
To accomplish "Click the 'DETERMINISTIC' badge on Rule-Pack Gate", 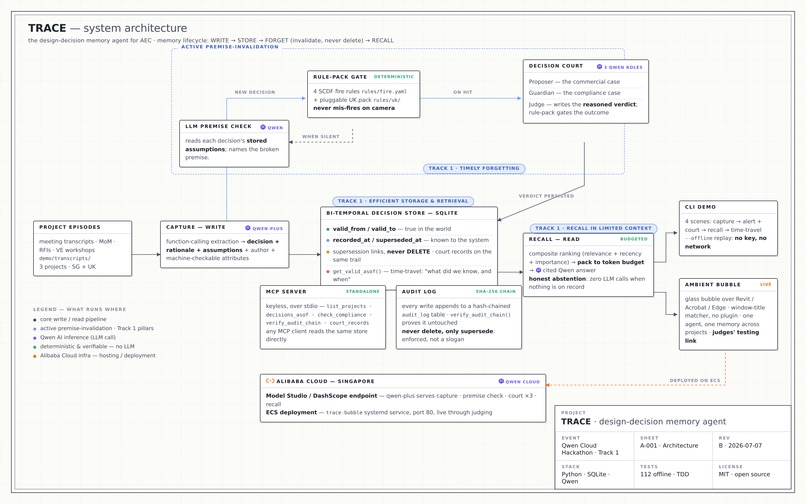I will [x=394, y=77].
